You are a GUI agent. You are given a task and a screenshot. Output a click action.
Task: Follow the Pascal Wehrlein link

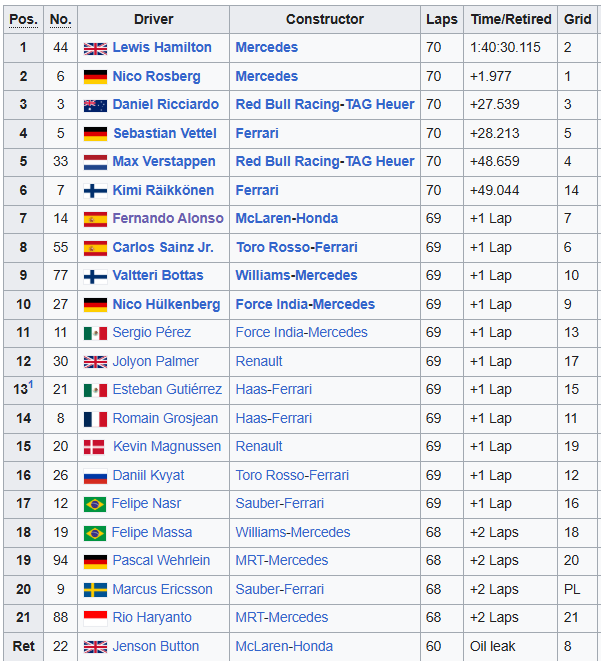pos(161,560)
